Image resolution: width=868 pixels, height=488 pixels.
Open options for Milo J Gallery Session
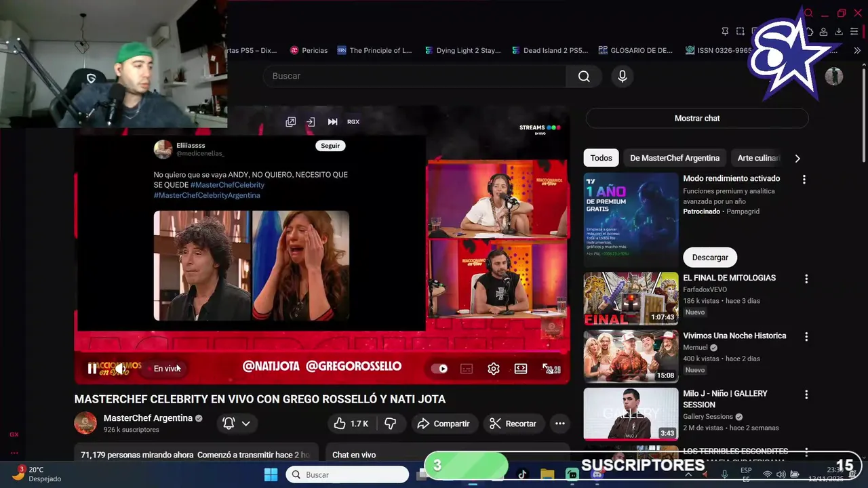click(806, 394)
